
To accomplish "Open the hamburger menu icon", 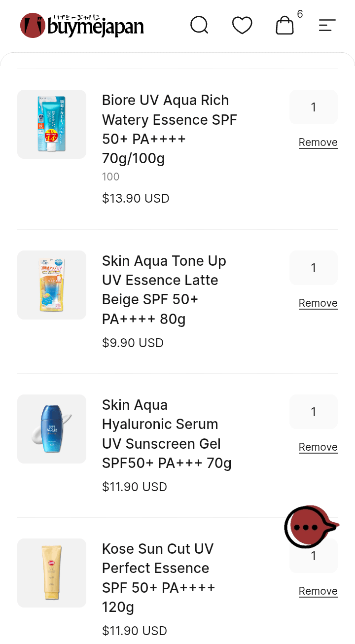I will point(327,25).
